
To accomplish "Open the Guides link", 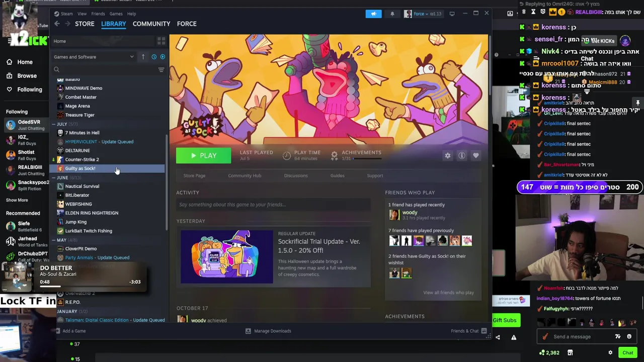I will coord(337,175).
